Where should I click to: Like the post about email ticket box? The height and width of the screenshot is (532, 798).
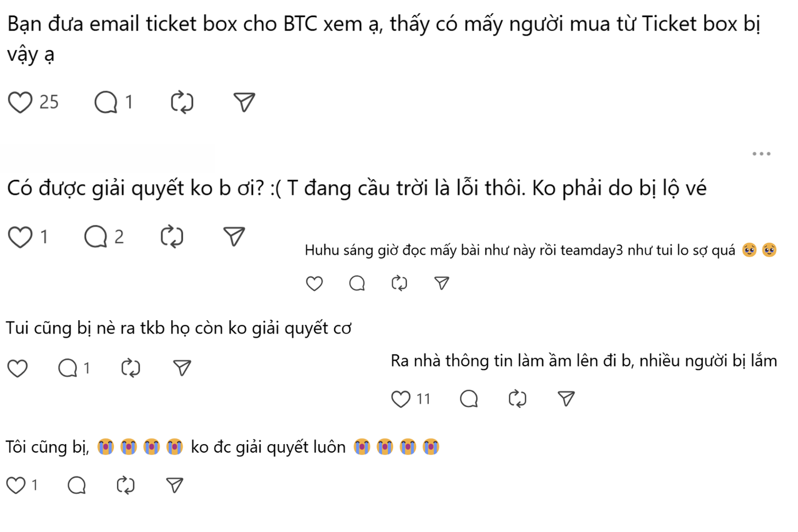20,102
